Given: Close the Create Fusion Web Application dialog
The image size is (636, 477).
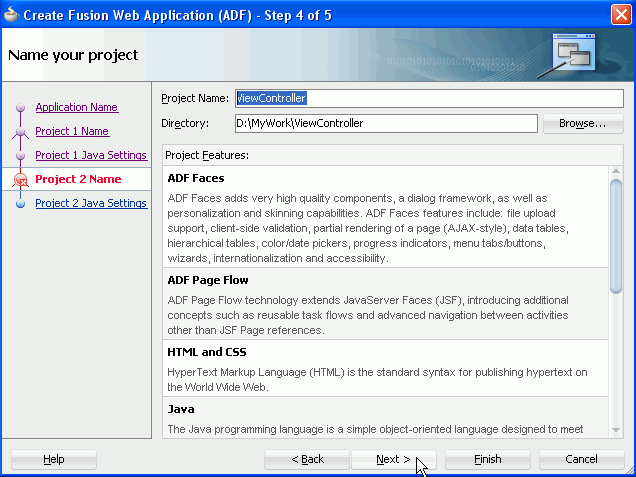Looking at the screenshot, I should coord(621,15).
